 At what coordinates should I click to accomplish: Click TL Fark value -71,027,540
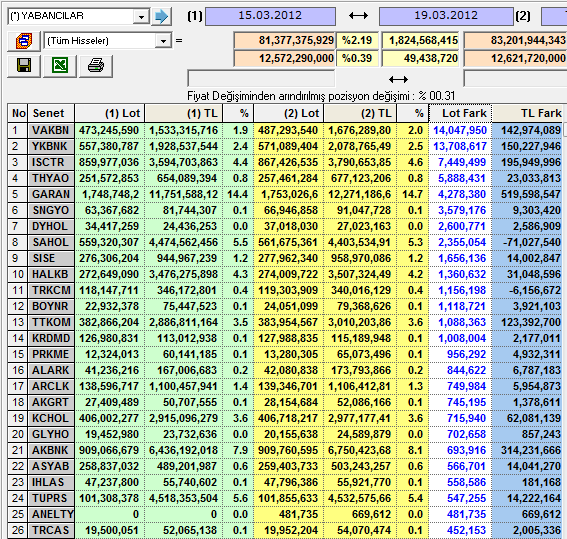[528, 242]
